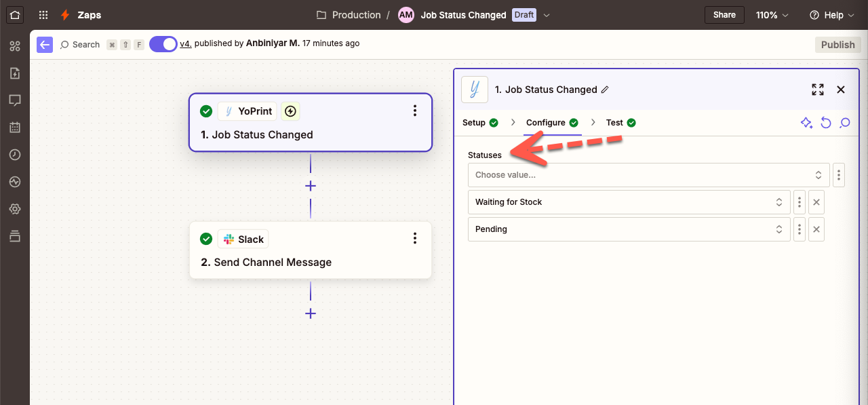Rename step using the pencil icon
Viewport: 868px width, 405px height.
[x=606, y=90]
